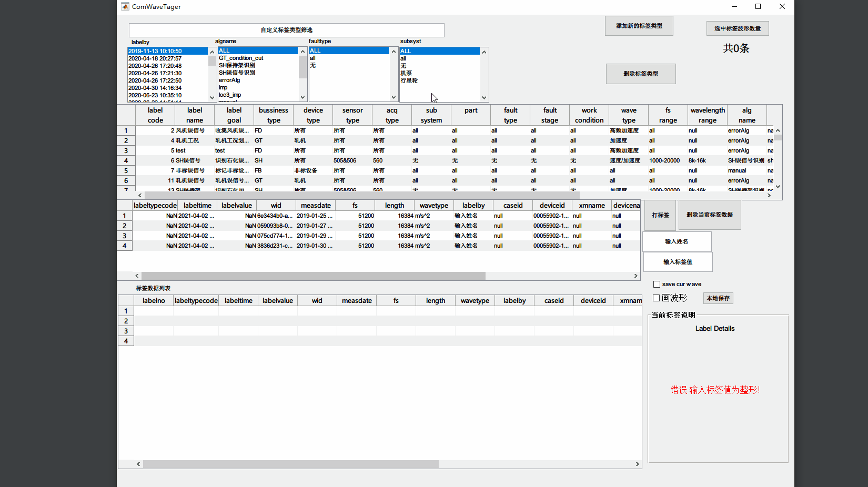868x487 pixels.
Task: Click the 选中标签波形数量 button
Action: click(x=737, y=28)
